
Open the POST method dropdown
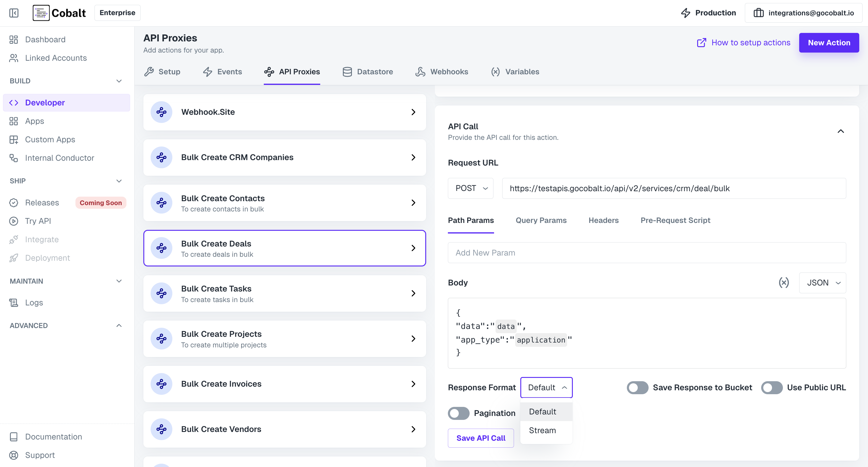click(471, 188)
